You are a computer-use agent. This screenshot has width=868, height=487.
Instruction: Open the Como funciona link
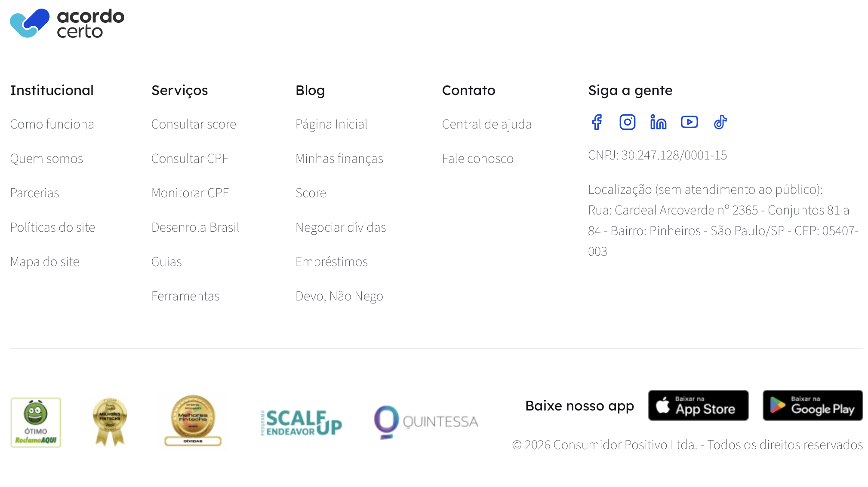click(52, 124)
